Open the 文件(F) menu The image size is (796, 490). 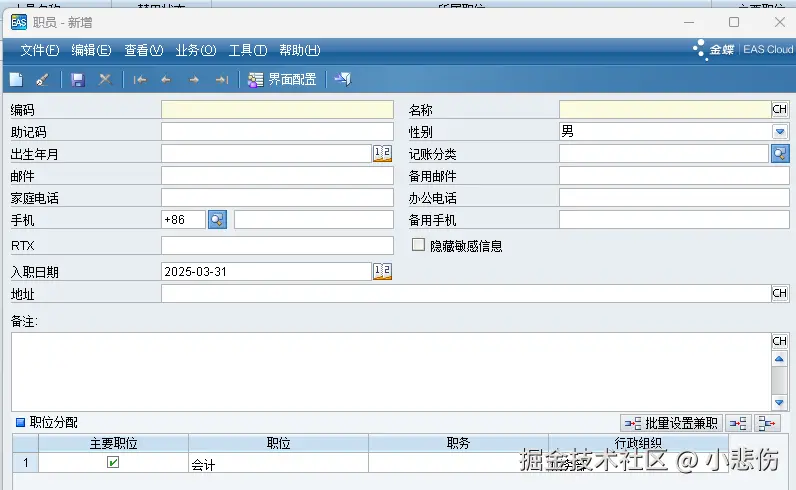pyautogui.click(x=40, y=50)
